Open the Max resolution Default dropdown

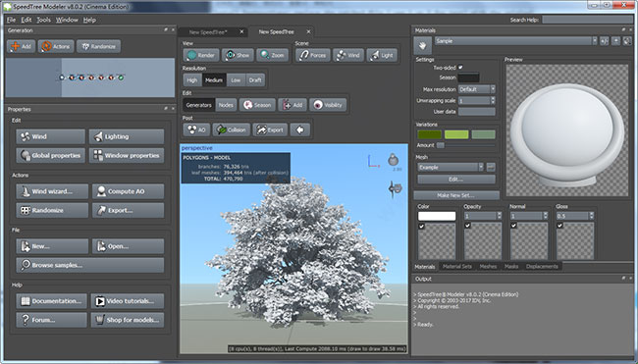477,89
